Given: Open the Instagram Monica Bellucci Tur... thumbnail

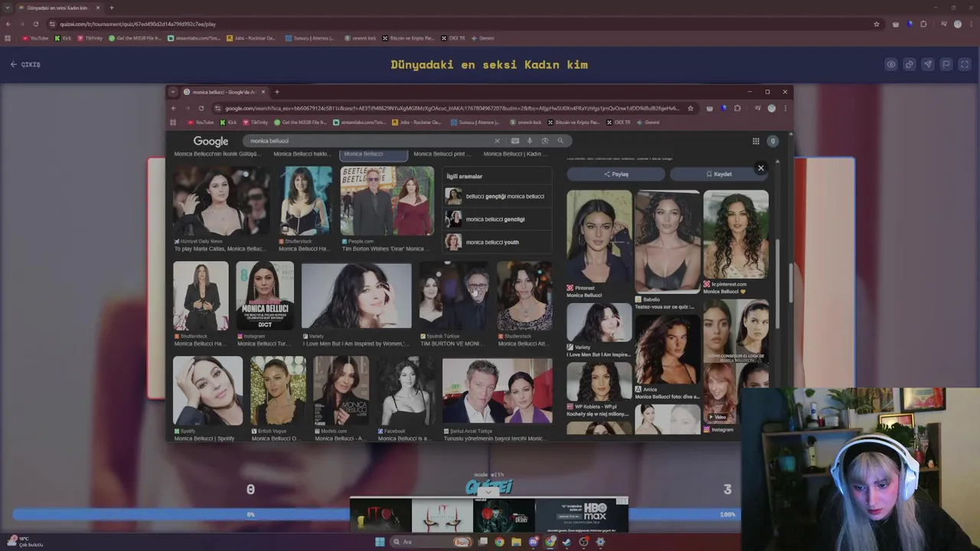Looking at the screenshot, I should (x=265, y=297).
